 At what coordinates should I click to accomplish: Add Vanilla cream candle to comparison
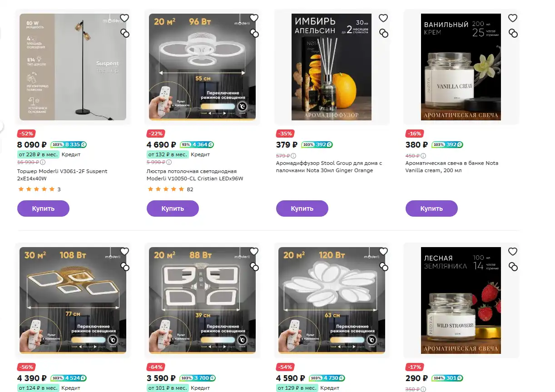513,33
